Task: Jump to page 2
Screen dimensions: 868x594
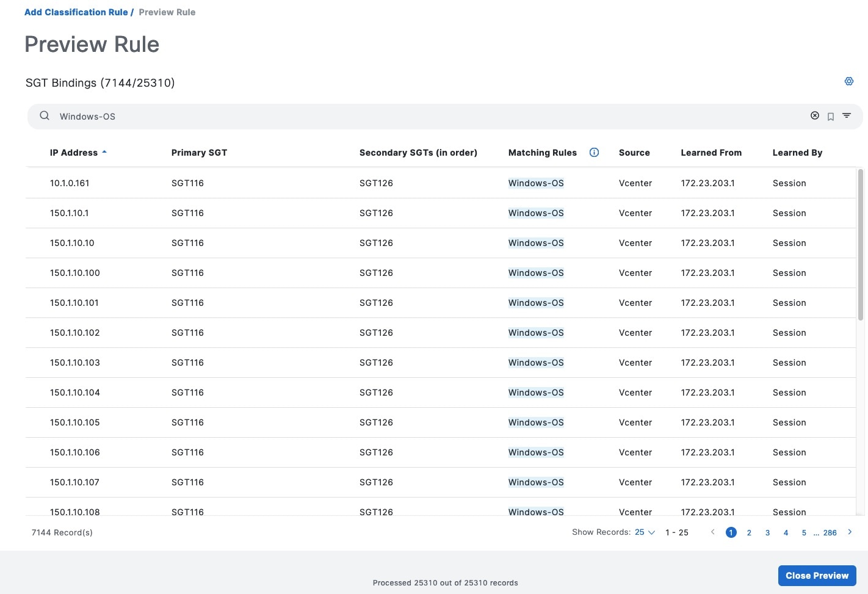Action: coord(749,533)
